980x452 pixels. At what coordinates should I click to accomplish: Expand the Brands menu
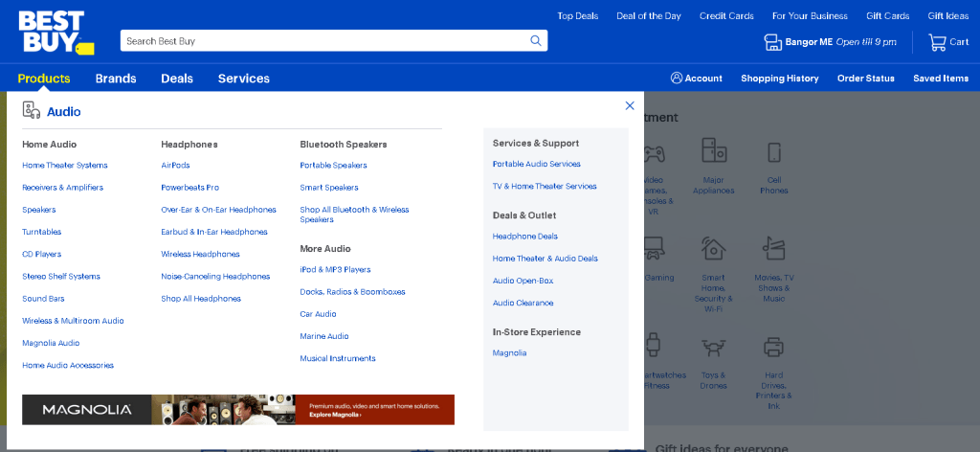click(116, 79)
